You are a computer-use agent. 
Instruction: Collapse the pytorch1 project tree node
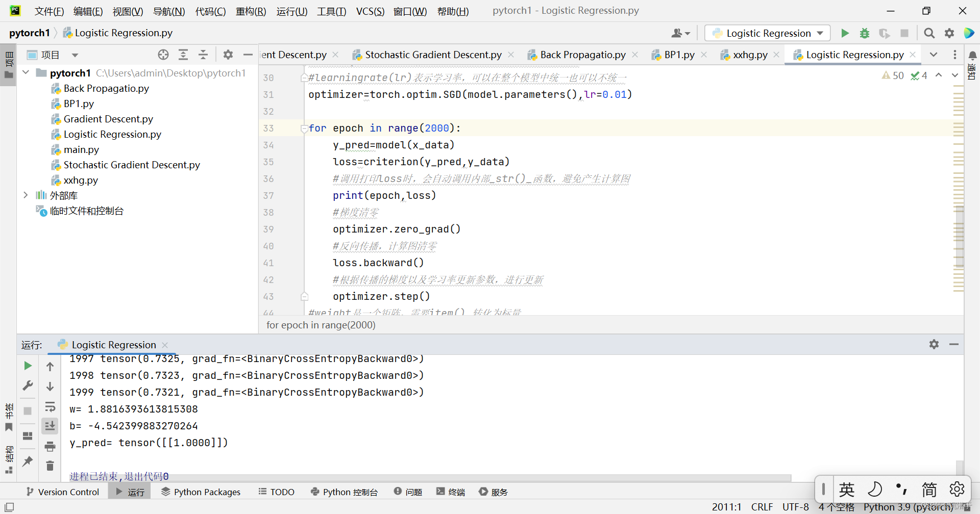pyautogui.click(x=26, y=72)
